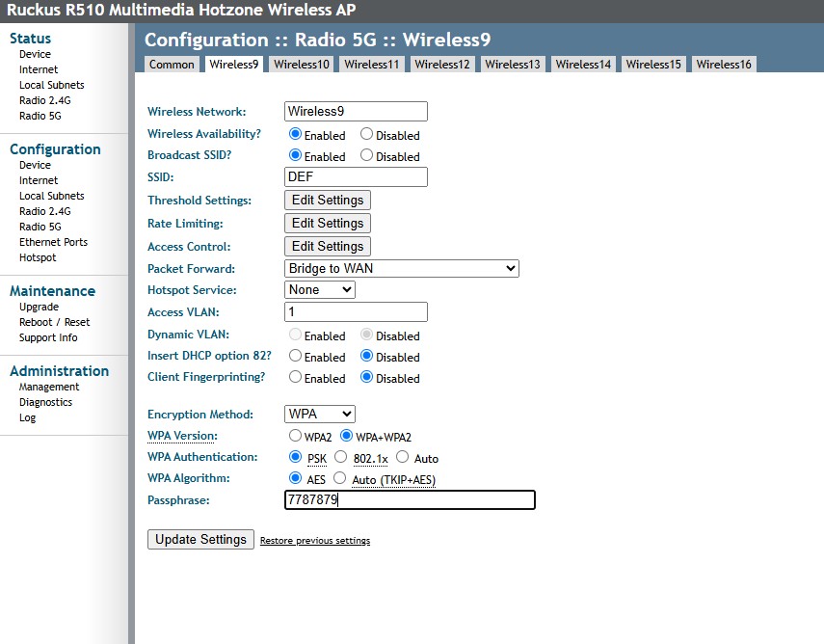Open the Log page
824x644 pixels.
28,418
